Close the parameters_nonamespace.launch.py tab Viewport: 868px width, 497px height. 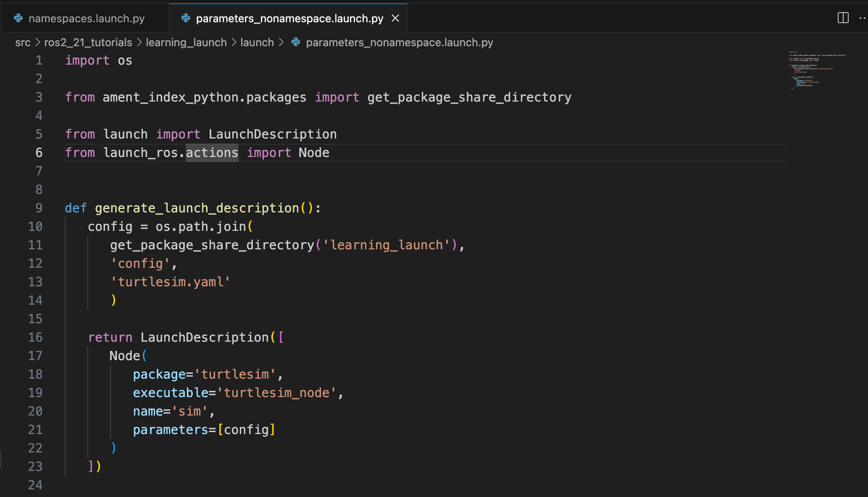tap(395, 18)
